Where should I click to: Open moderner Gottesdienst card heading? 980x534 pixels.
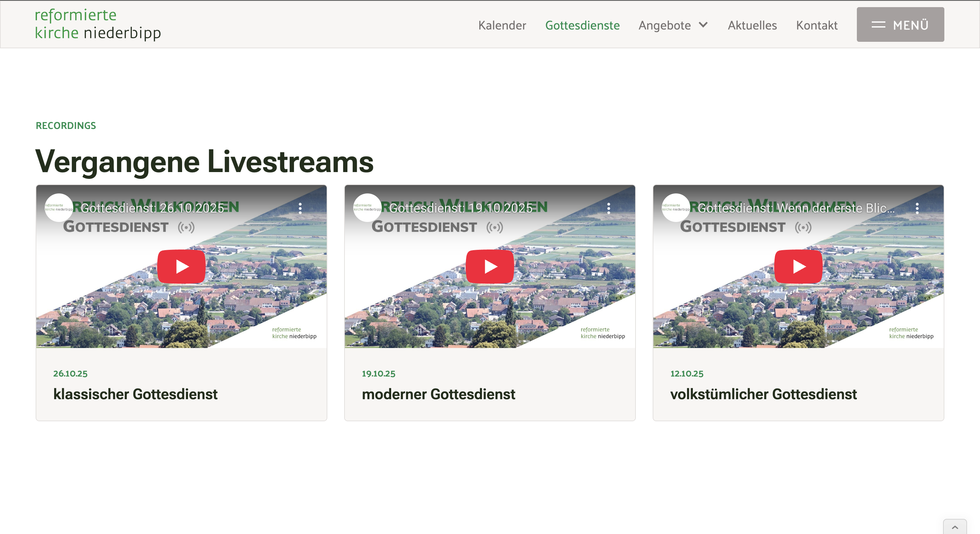pyautogui.click(x=438, y=394)
